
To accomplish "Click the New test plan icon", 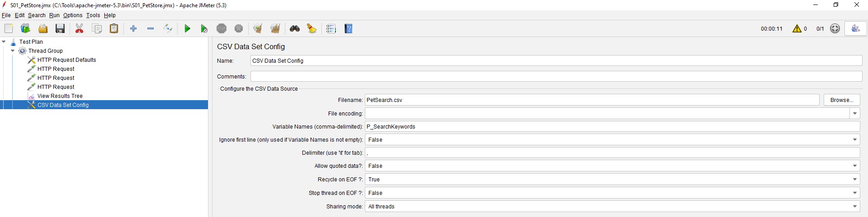I will click(9, 28).
